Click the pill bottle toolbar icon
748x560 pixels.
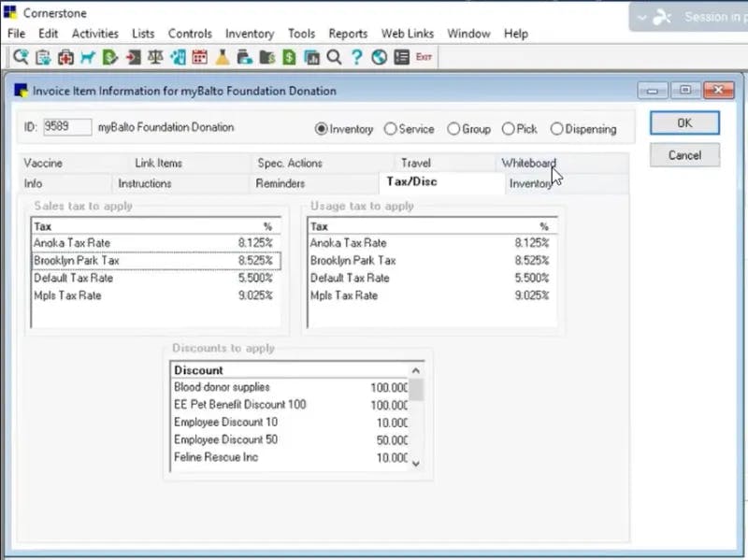pyautogui.click(x=244, y=57)
